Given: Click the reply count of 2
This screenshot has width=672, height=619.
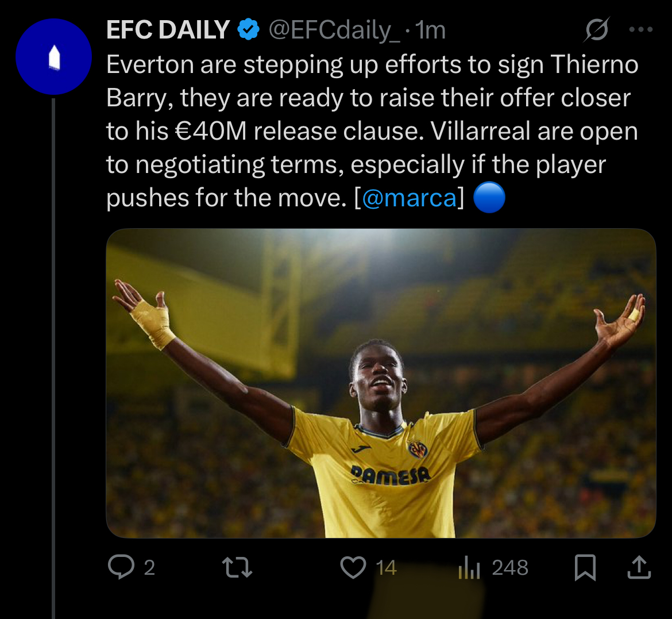Looking at the screenshot, I should (x=149, y=568).
